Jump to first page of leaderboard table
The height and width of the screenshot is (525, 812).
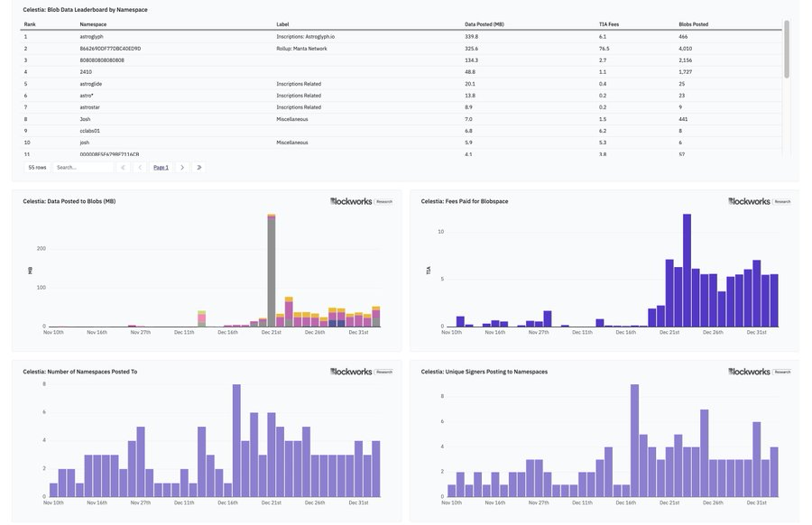tap(124, 167)
